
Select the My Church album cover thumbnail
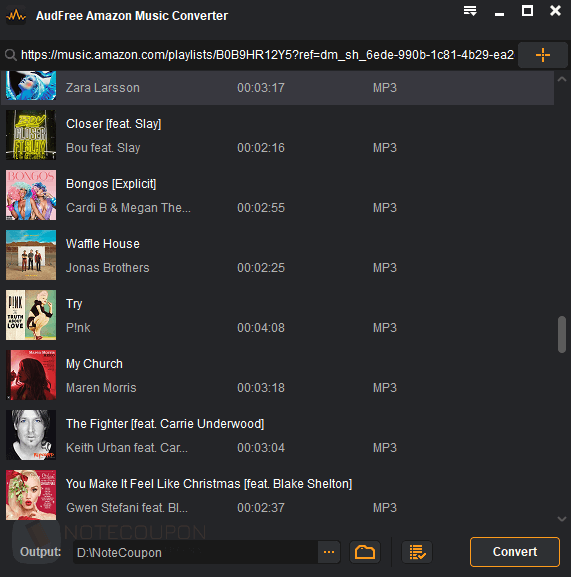tap(31, 375)
